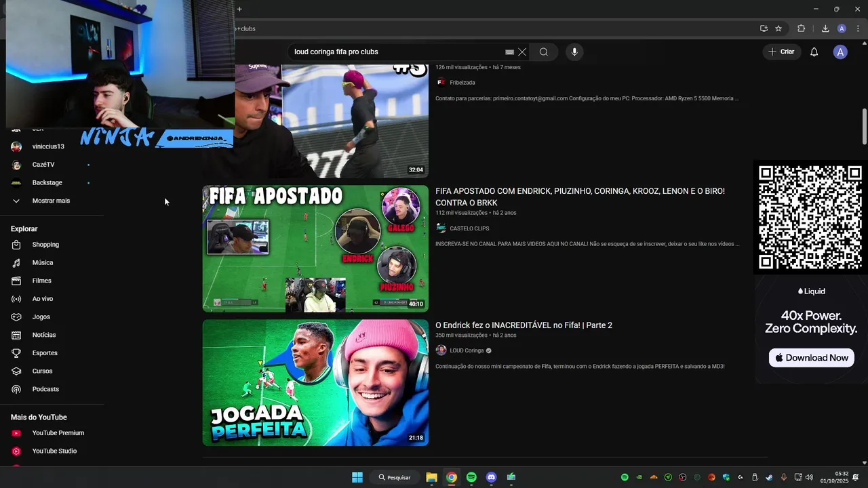Click the microphone icon in system tray
This screenshot has width=868, height=488.
[x=784, y=477]
